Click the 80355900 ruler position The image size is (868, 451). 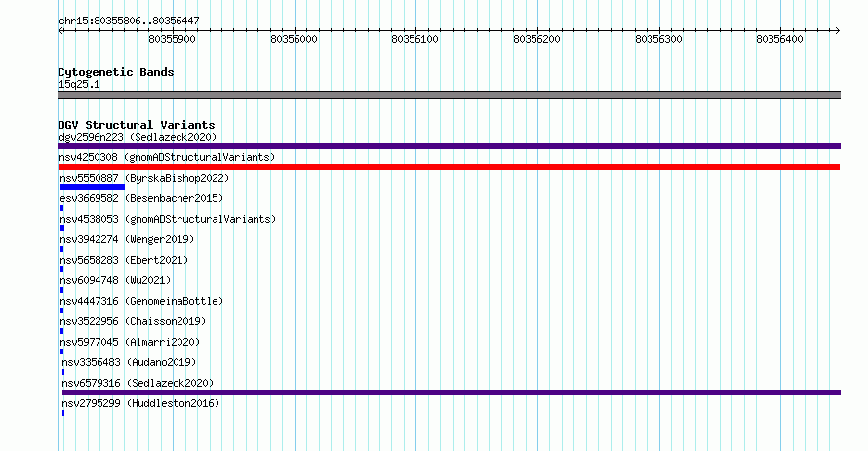(x=173, y=39)
